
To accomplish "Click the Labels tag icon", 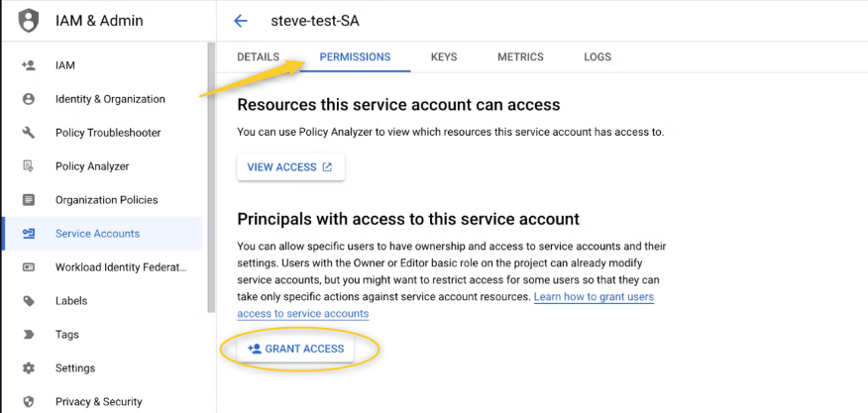I will [x=29, y=301].
